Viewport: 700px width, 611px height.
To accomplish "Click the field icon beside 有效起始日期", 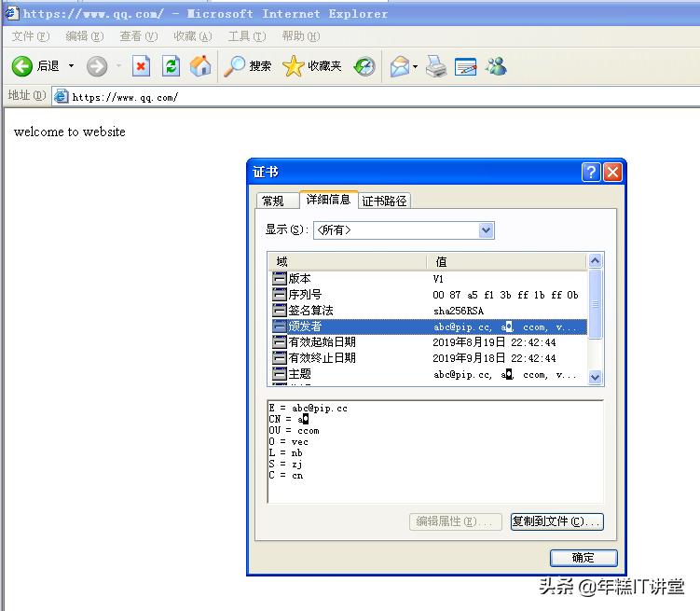I will pos(280,342).
